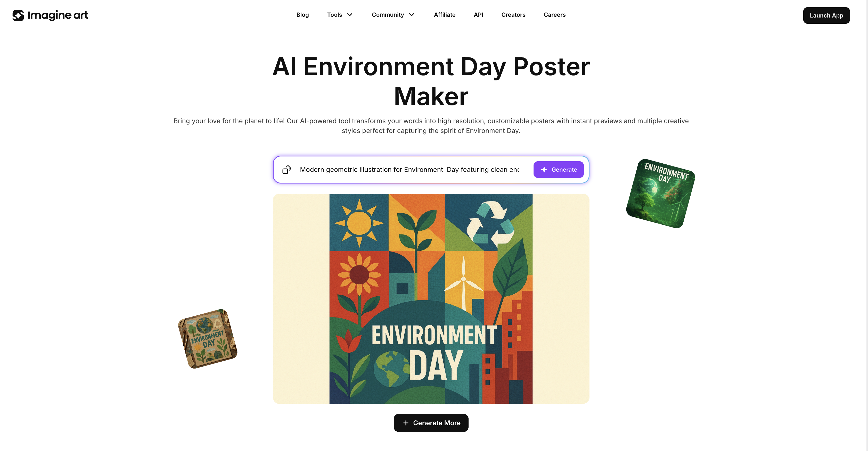Open the Affiliate menu item
This screenshot has width=868, height=451.
445,15
